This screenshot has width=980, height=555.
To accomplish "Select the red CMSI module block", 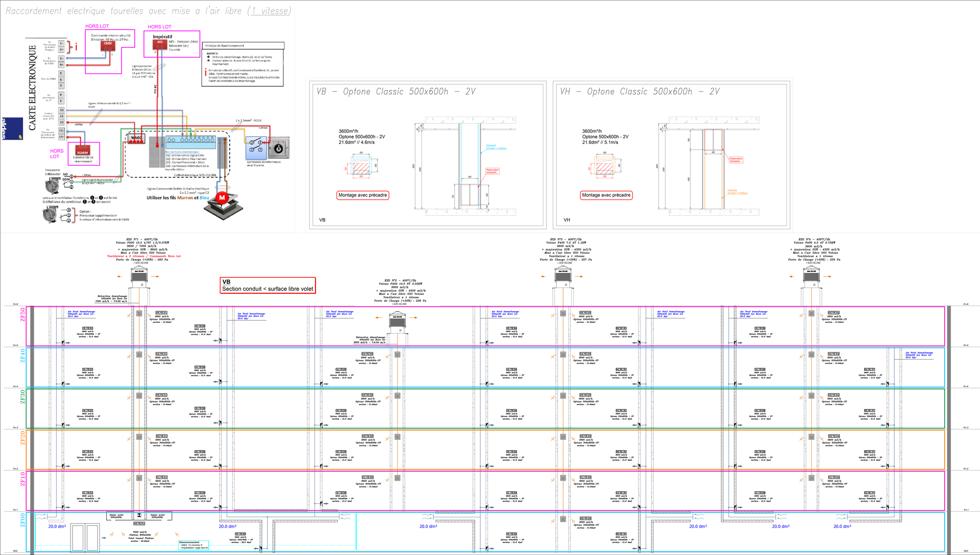I will click(x=108, y=46).
